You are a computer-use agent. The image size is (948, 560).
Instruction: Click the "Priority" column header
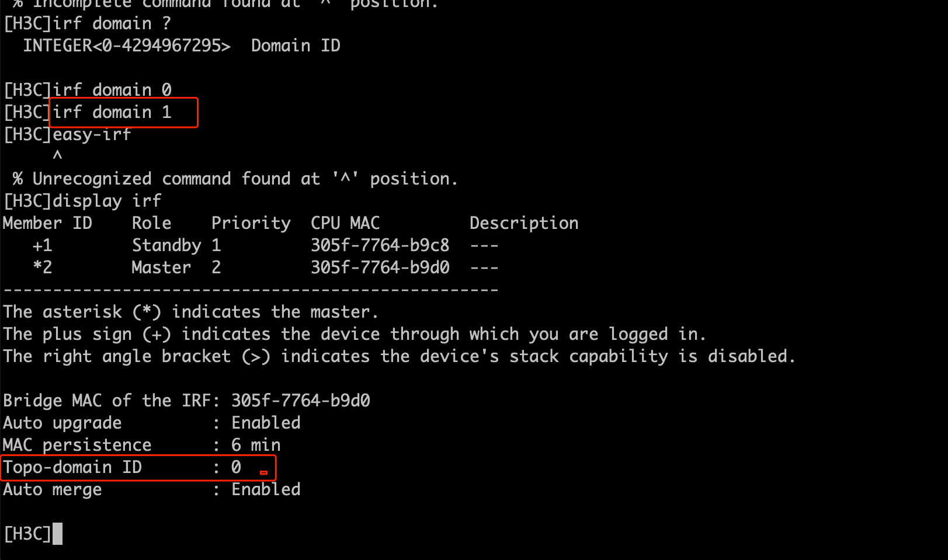point(251,223)
